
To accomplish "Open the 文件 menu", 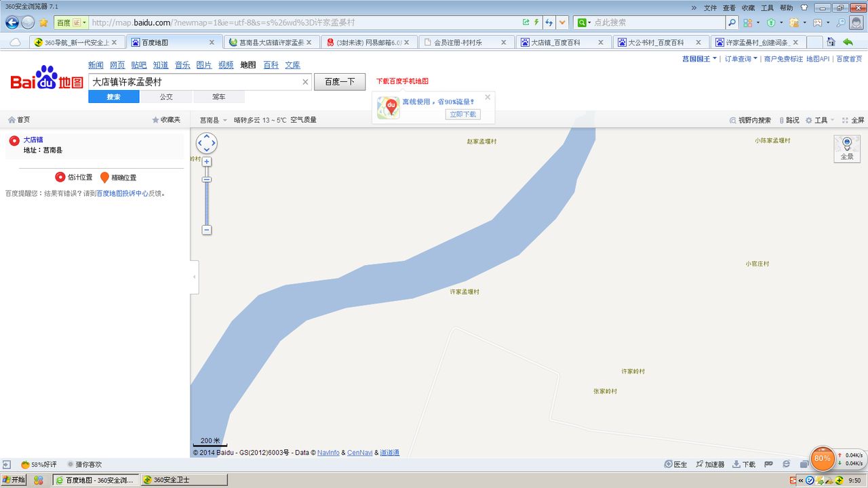I will 710,7.
